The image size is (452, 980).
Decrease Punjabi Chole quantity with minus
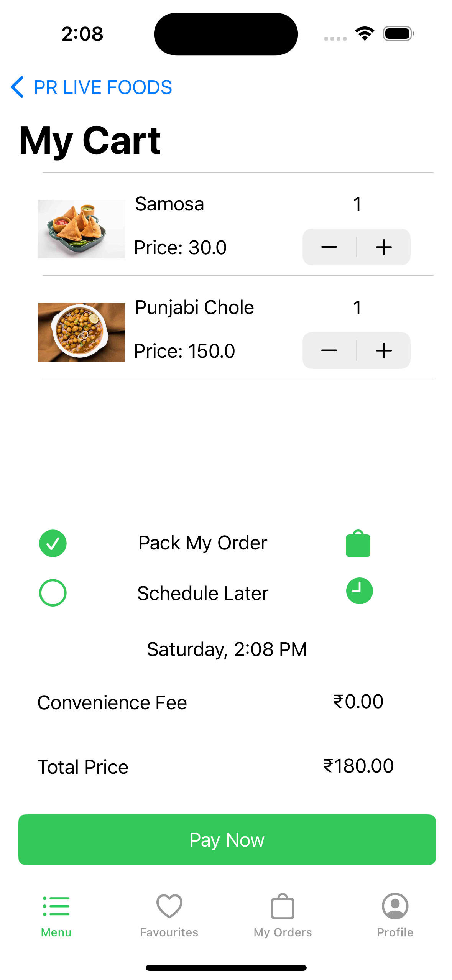(329, 350)
